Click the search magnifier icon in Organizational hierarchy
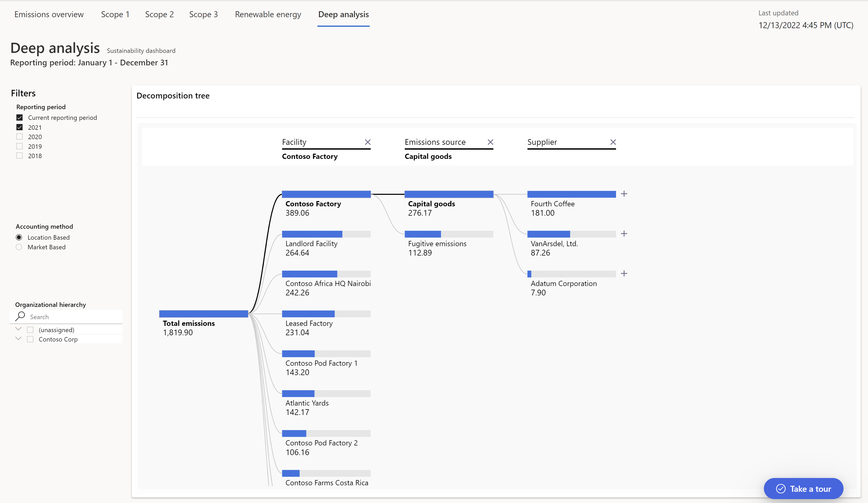The width and height of the screenshot is (868, 503). (x=20, y=316)
